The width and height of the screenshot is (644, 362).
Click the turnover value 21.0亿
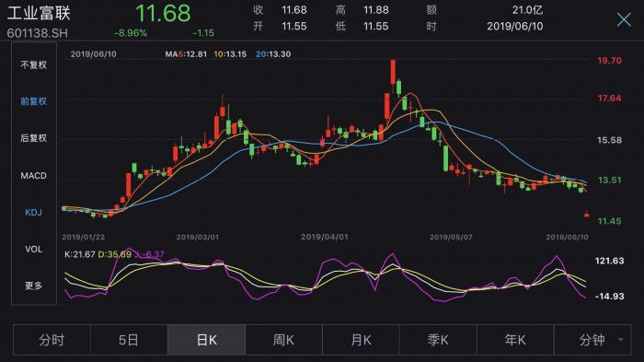click(x=527, y=10)
